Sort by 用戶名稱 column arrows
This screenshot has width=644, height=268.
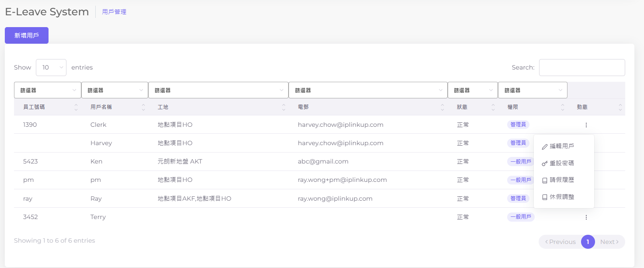[143, 107]
